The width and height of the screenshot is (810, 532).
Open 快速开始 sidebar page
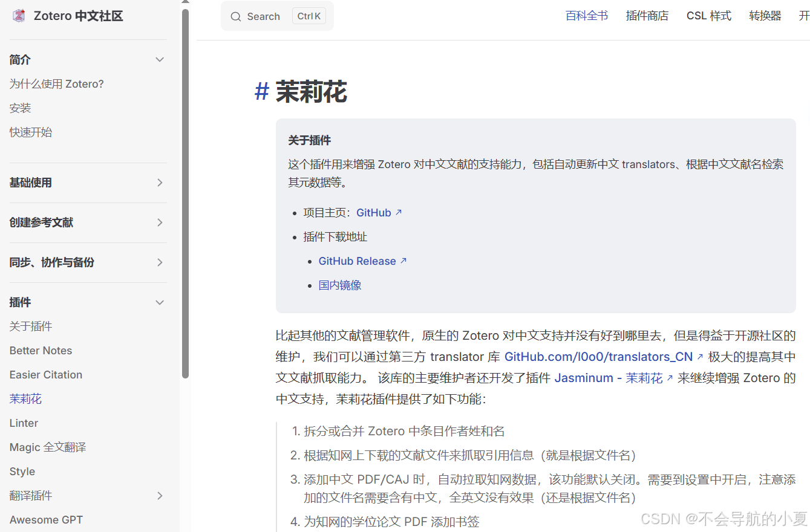click(31, 132)
